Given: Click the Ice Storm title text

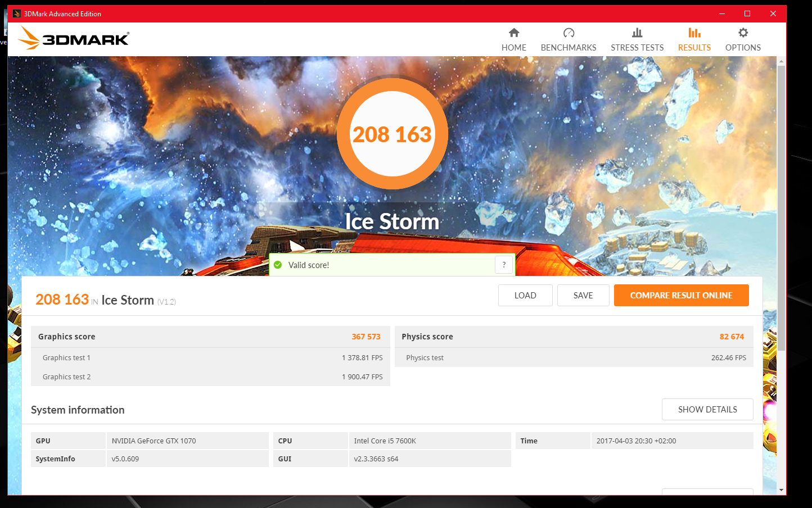Looking at the screenshot, I should click(392, 221).
